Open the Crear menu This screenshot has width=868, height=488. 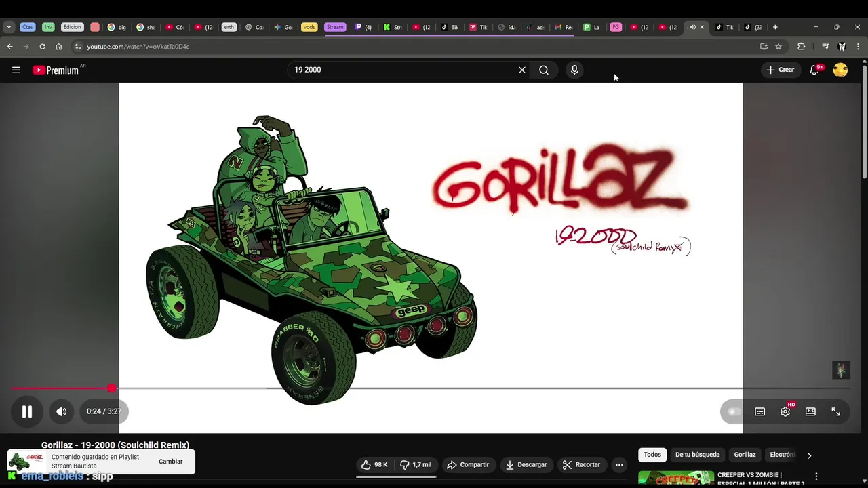(x=780, y=70)
